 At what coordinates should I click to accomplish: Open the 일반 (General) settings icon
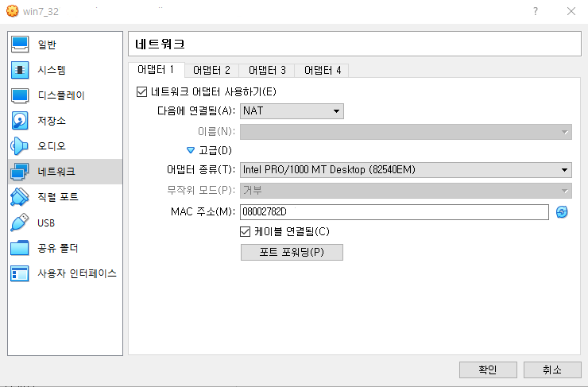pyautogui.click(x=21, y=45)
